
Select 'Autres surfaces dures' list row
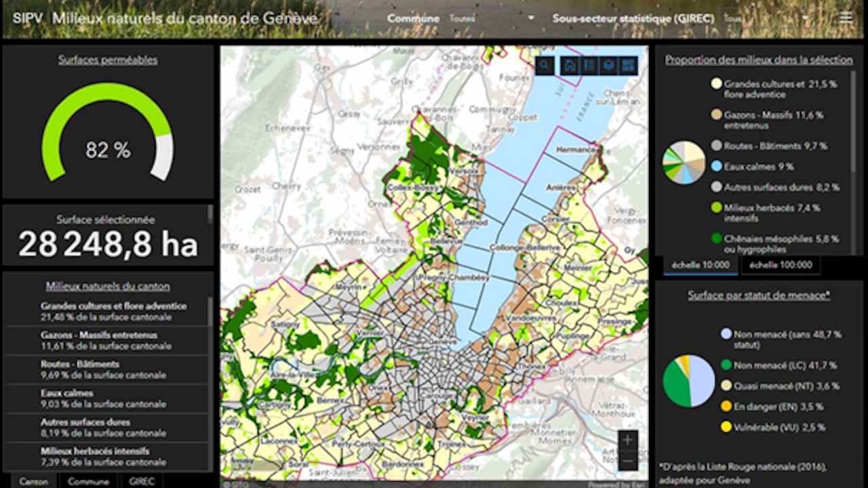coord(107,428)
